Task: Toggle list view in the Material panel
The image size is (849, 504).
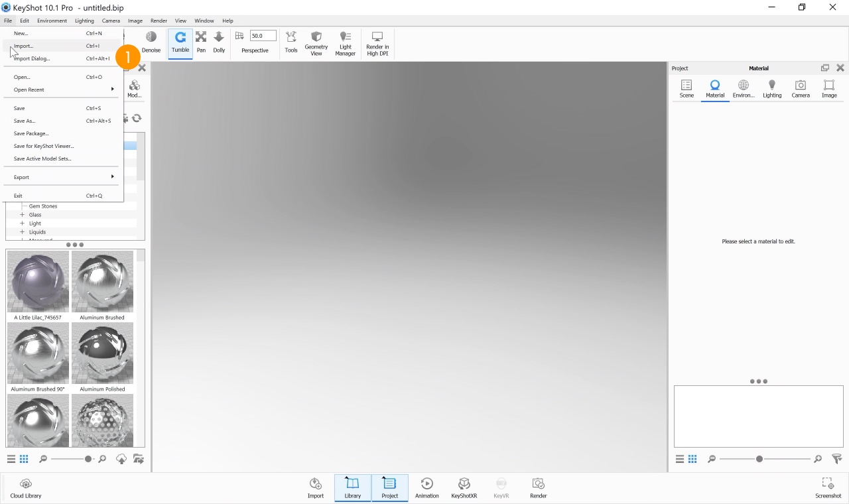Action: pyautogui.click(x=679, y=458)
